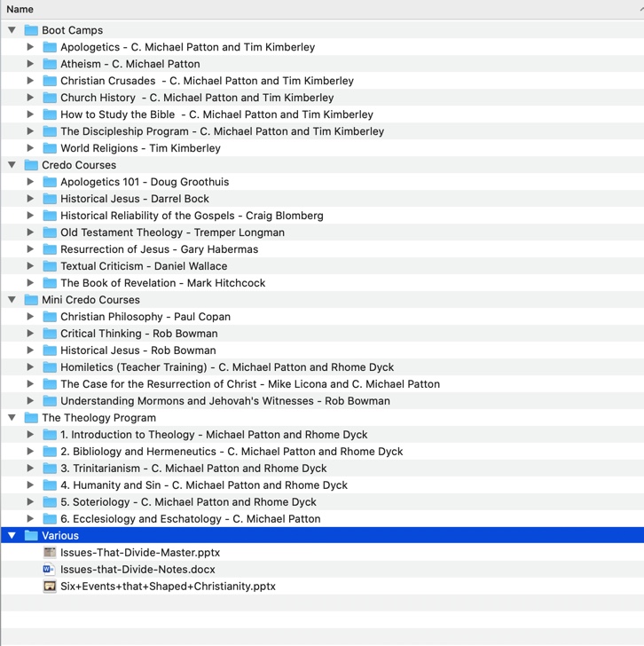The height and width of the screenshot is (646, 644).
Task: Click the Word icon for Issues-that-Divide-Notes.docx
Action: (49, 569)
